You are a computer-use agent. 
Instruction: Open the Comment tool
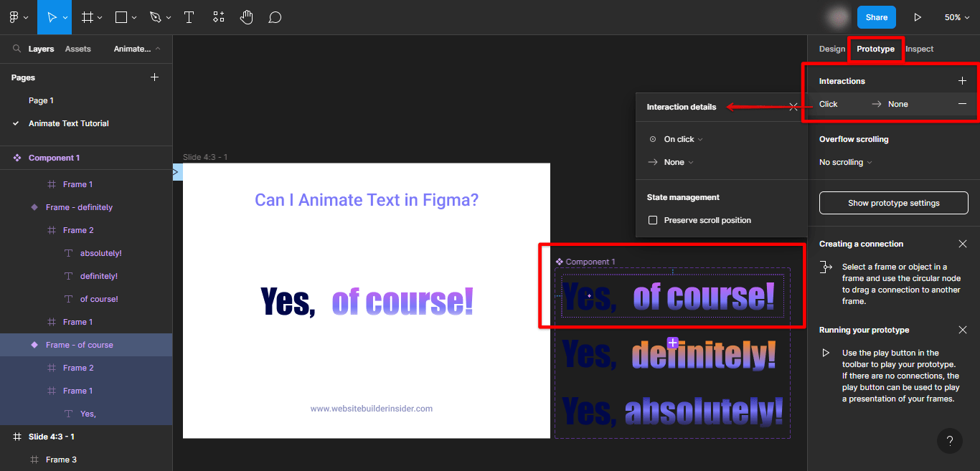click(275, 16)
